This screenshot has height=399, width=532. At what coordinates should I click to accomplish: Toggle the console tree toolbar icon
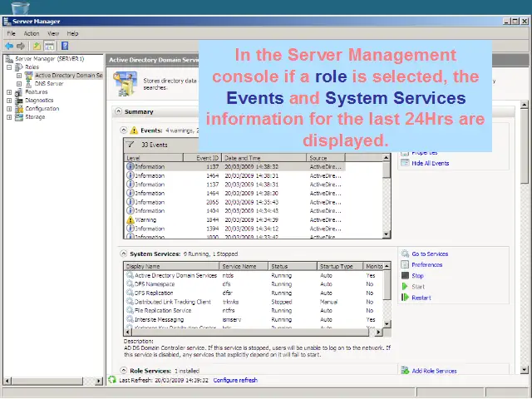point(49,46)
